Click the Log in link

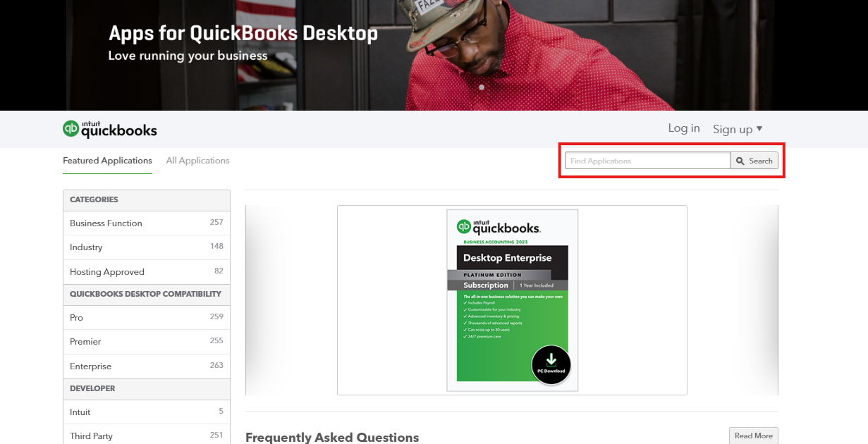click(x=684, y=128)
